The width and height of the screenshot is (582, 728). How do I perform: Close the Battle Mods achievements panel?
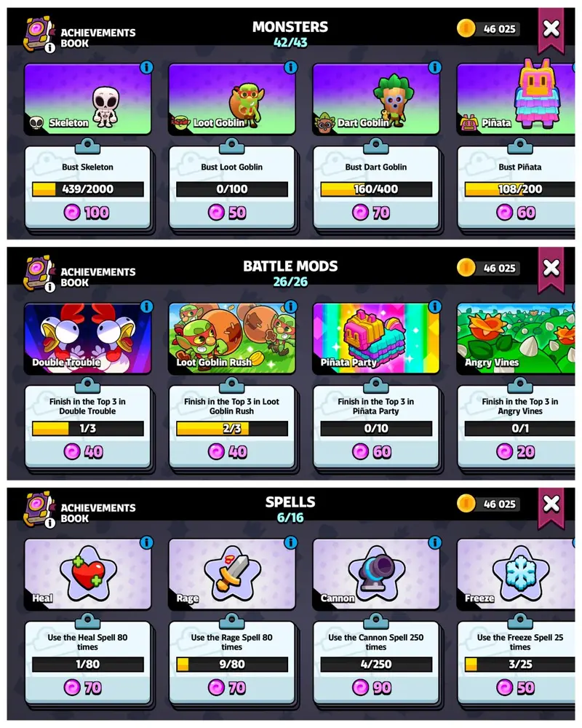(551, 268)
